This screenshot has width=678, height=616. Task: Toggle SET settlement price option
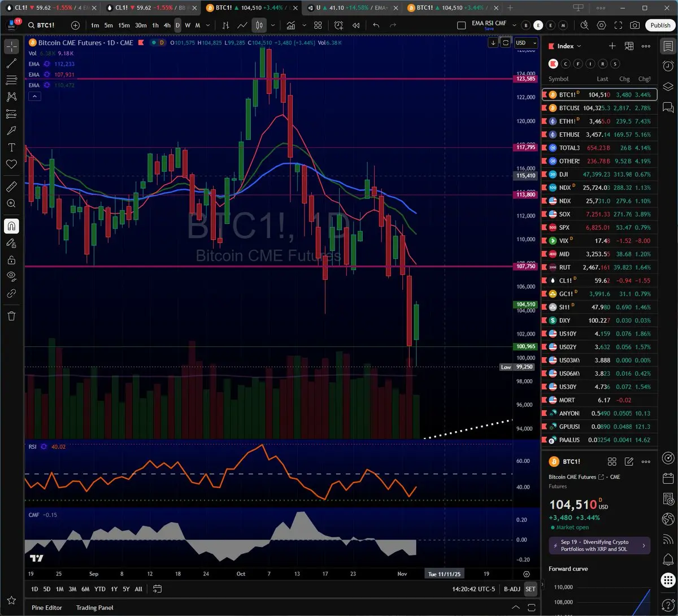(x=531, y=589)
